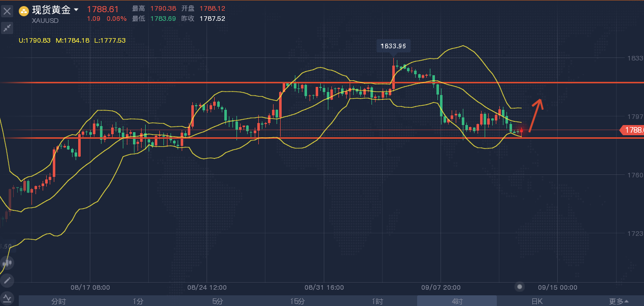This screenshot has width=644, height=306.
Task: Choose the 15分 timeframe tab
Action: point(297,301)
